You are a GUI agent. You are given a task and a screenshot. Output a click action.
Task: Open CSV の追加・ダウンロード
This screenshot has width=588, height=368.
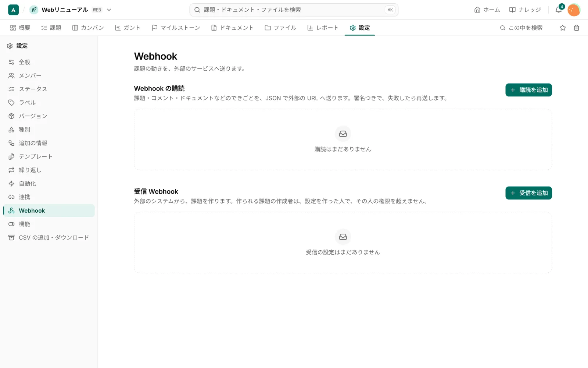pyautogui.click(x=49, y=237)
